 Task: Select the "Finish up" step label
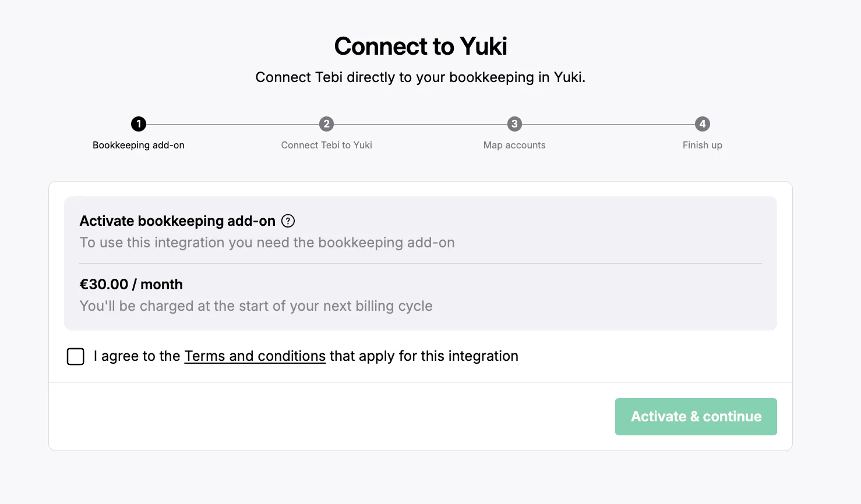click(x=703, y=145)
